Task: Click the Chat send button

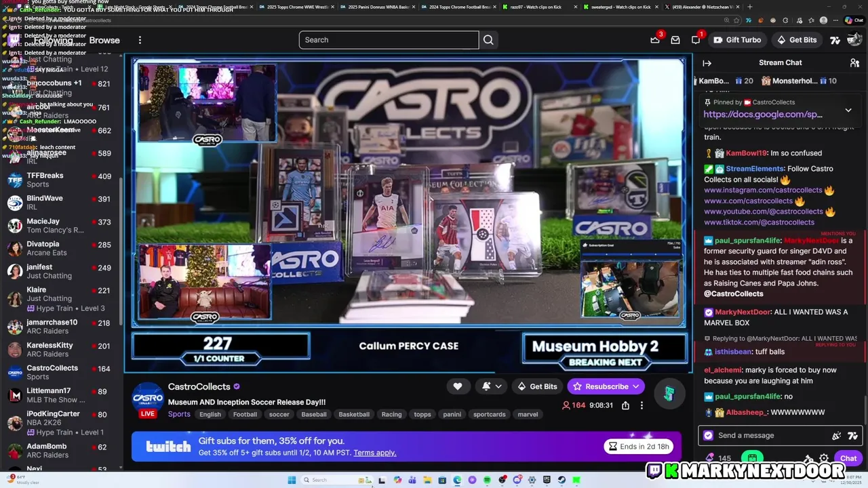Action: point(848,459)
